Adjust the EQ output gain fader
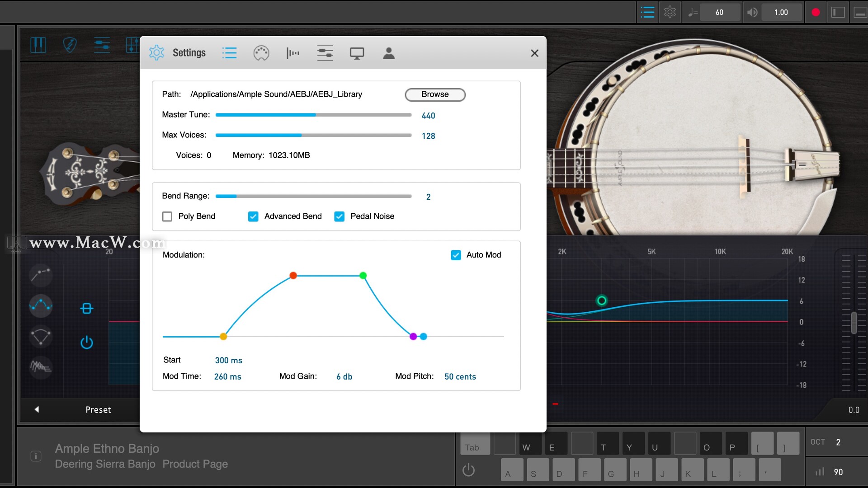This screenshot has width=868, height=488. (x=854, y=323)
